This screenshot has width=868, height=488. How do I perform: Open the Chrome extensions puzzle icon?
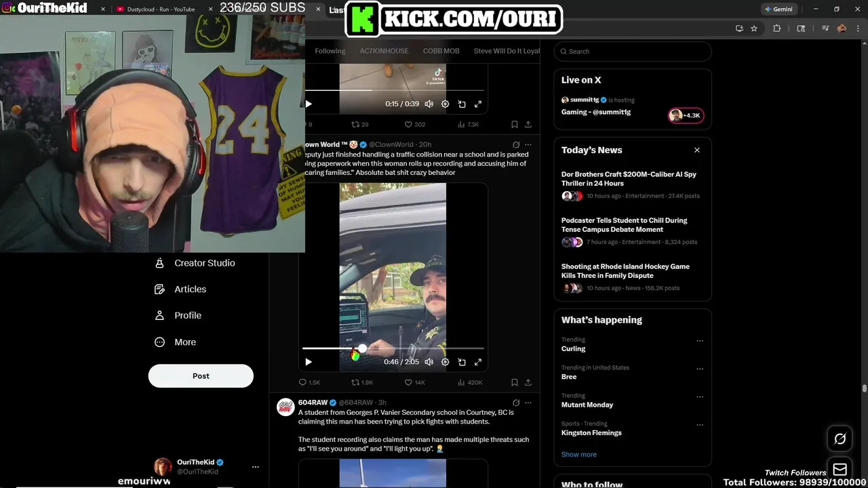pyautogui.click(x=777, y=28)
